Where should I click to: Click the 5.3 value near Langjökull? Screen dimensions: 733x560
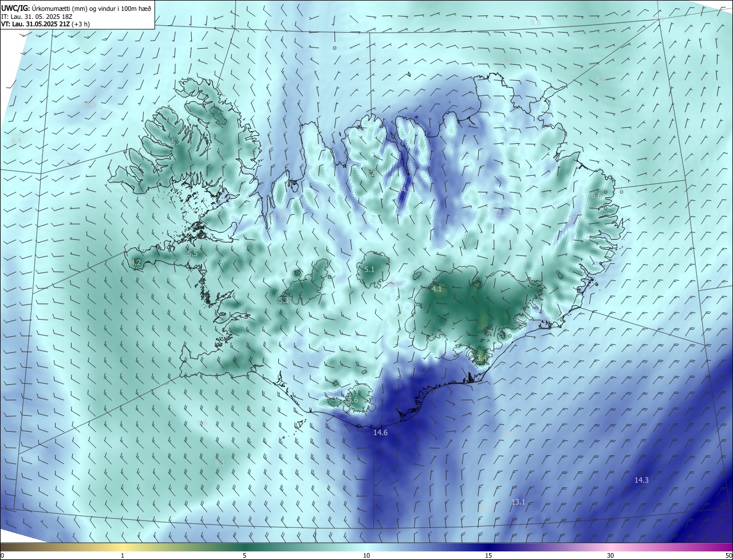283,301
